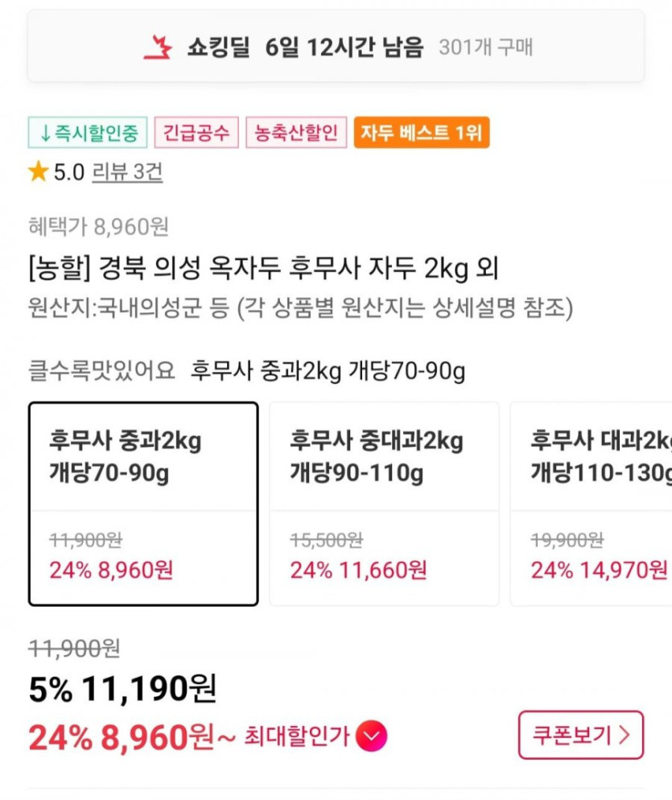Viewport: 672px width, 800px height.
Task: Expand the maximum discount price chevron
Action: coord(371,736)
